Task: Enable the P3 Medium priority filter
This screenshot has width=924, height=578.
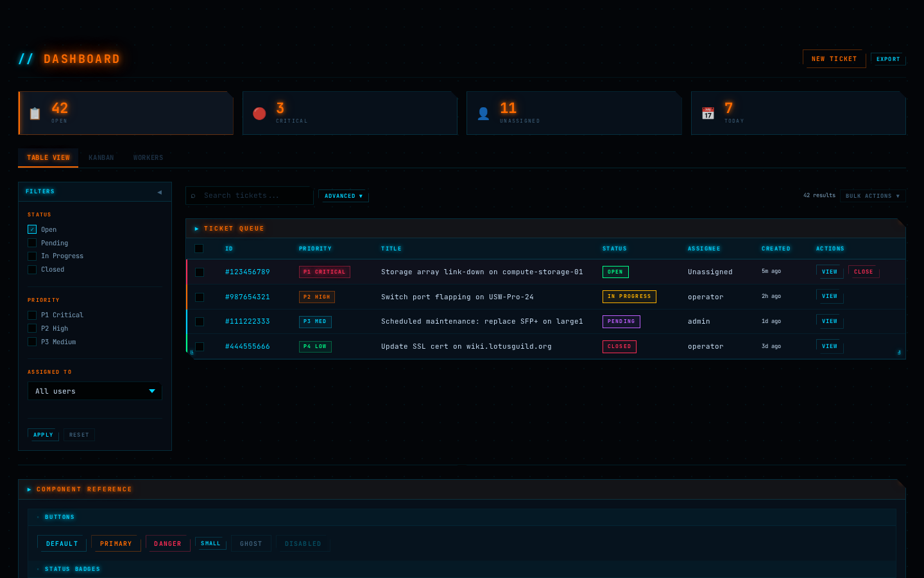Action: pos(32,342)
